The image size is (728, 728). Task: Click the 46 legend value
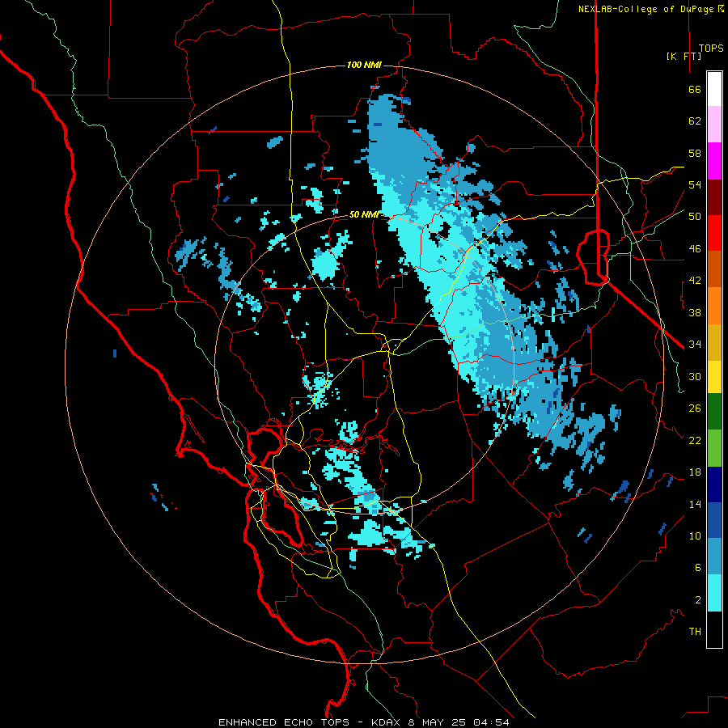[x=695, y=249]
